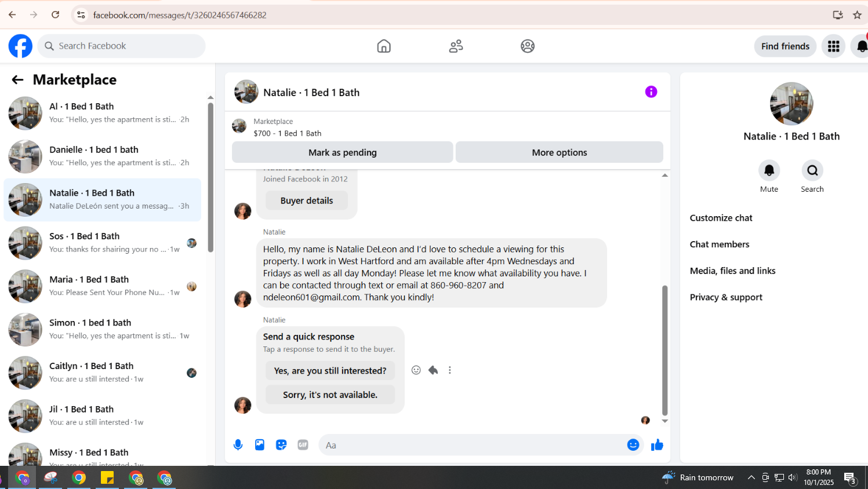Click the listing thumbnail in the chat header
The image size is (868, 489).
pos(246,92)
